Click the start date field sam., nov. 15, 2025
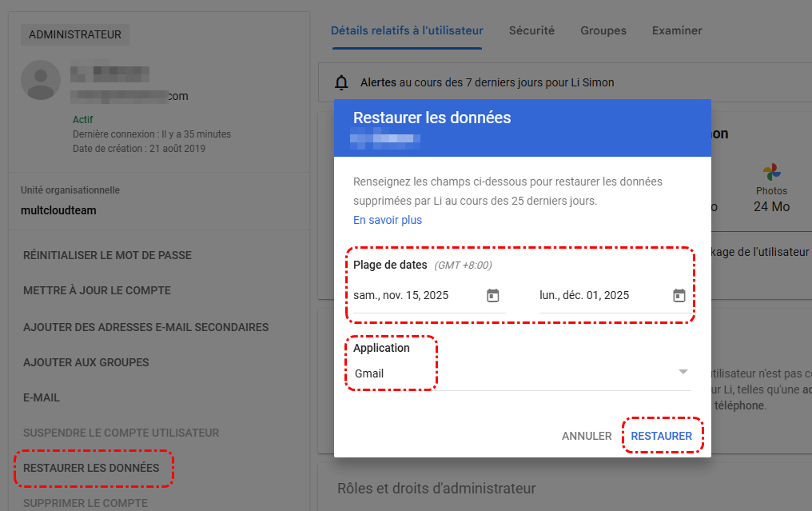This screenshot has width=812, height=511. click(x=414, y=296)
